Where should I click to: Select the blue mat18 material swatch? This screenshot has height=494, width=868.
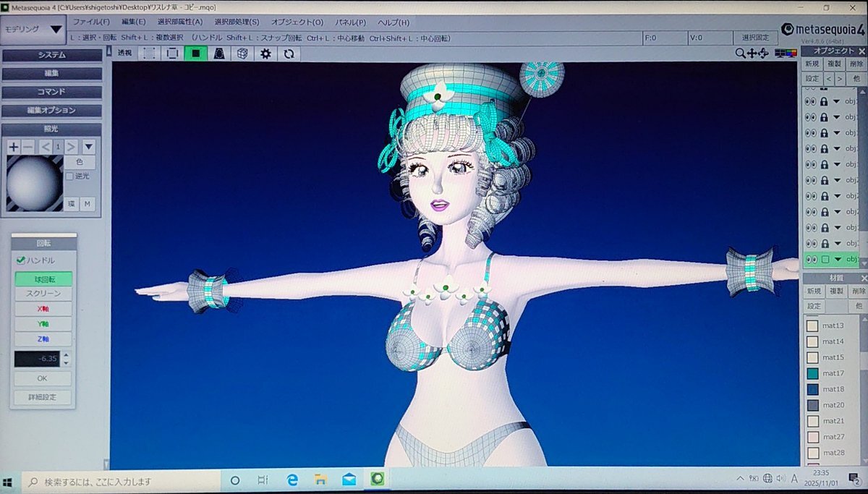coord(812,389)
